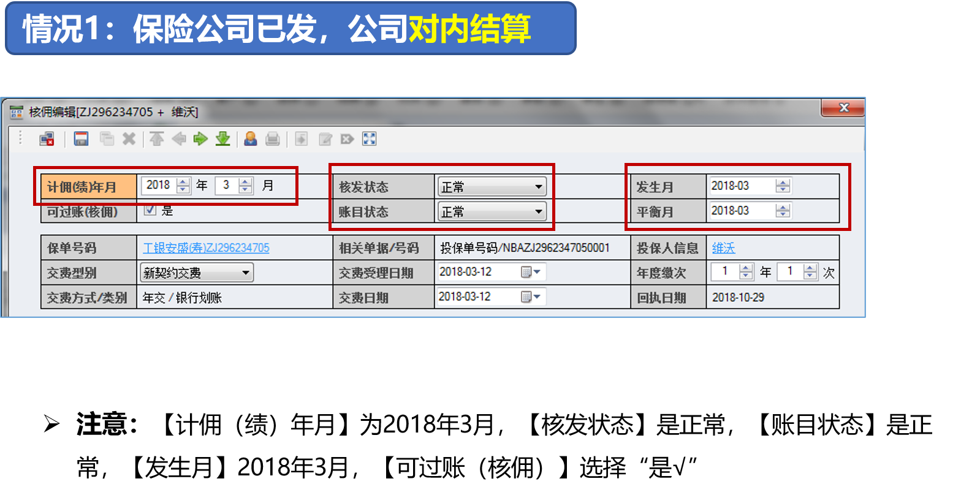
Task: Click the user profile icon in toolbar
Action: (250, 139)
